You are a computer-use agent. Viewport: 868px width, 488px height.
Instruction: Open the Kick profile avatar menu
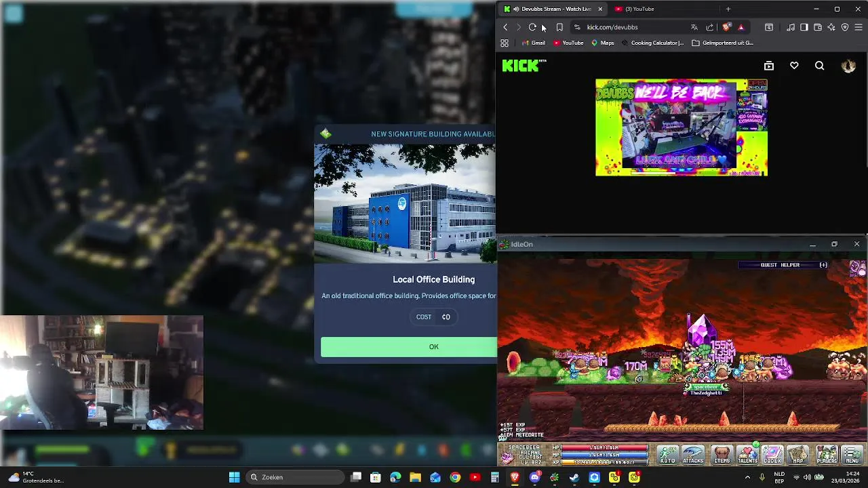tap(848, 66)
